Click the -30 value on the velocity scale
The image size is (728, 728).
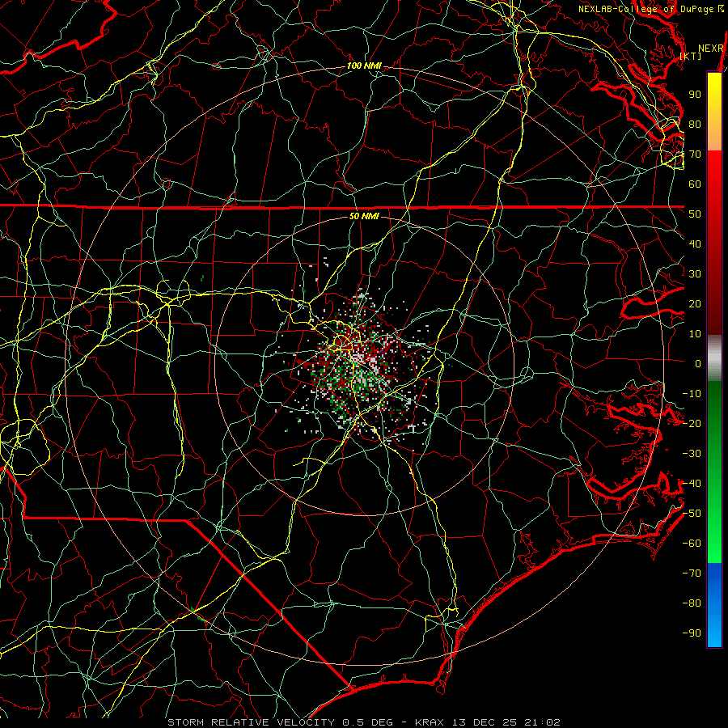pyautogui.click(x=692, y=454)
